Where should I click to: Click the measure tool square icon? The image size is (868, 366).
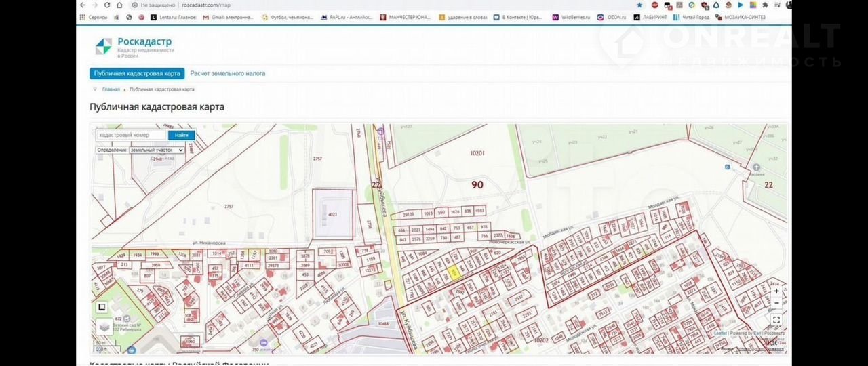(x=102, y=307)
